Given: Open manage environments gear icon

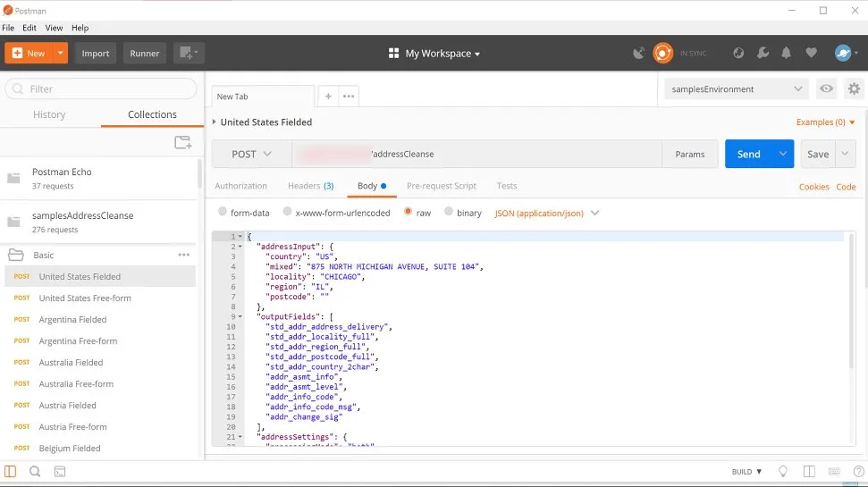Looking at the screenshot, I should 854,89.
